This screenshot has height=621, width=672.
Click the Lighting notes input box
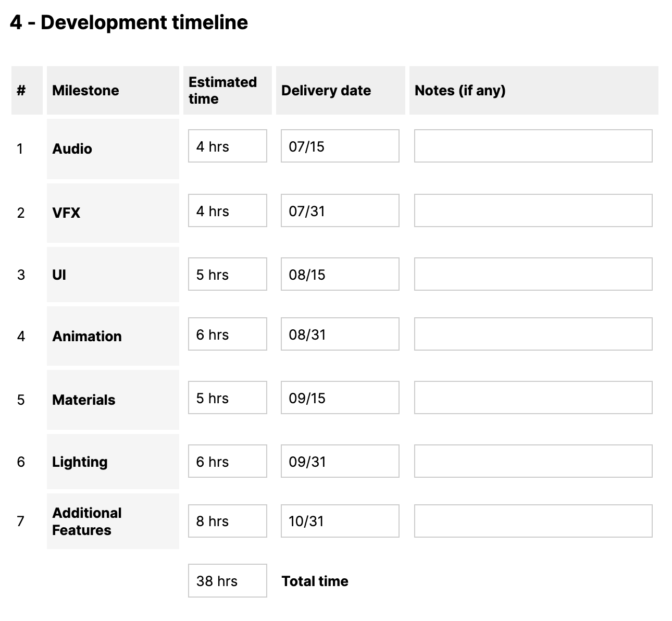click(533, 462)
